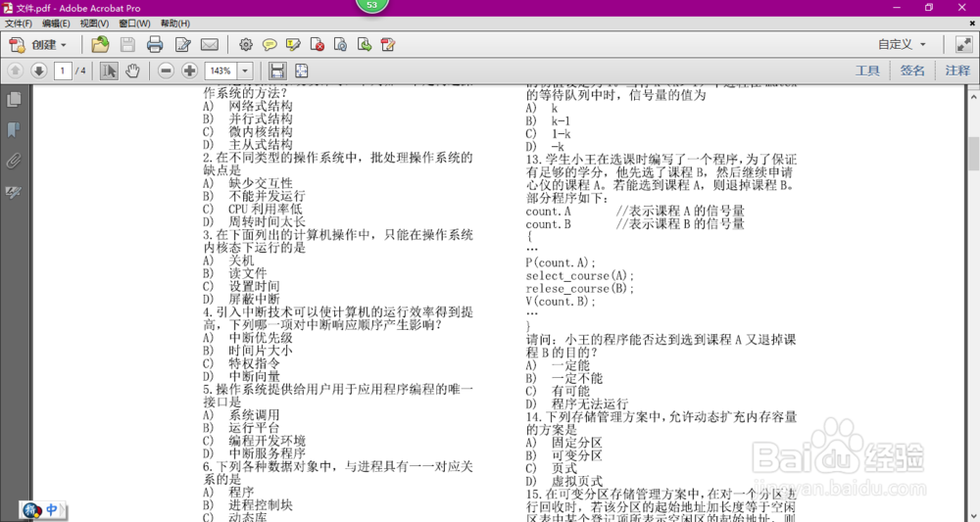This screenshot has width=980, height=522.
Task: Open the 文件(F) menu
Action: pyautogui.click(x=19, y=24)
